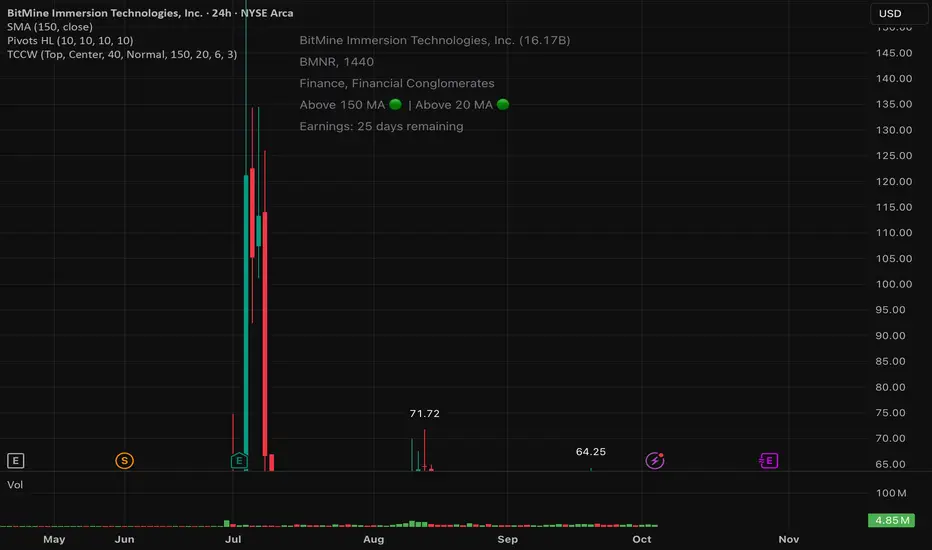Click the green earnings E marker in July

pyautogui.click(x=239, y=461)
